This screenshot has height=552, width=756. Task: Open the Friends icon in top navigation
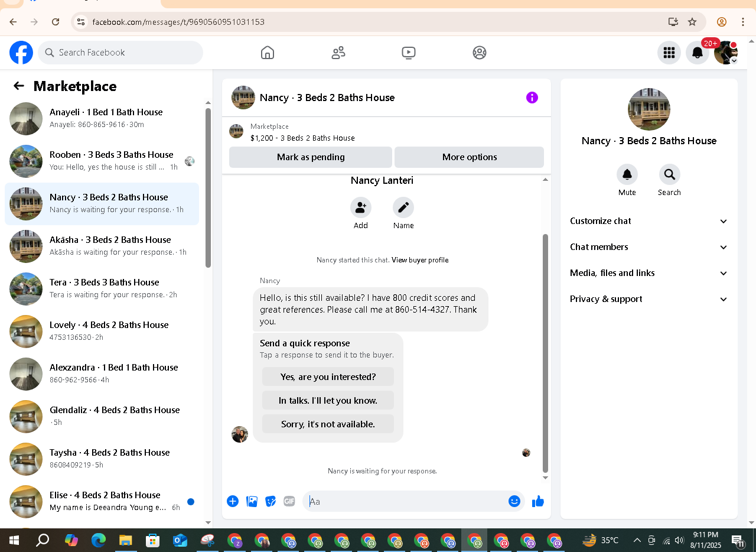tap(338, 53)
